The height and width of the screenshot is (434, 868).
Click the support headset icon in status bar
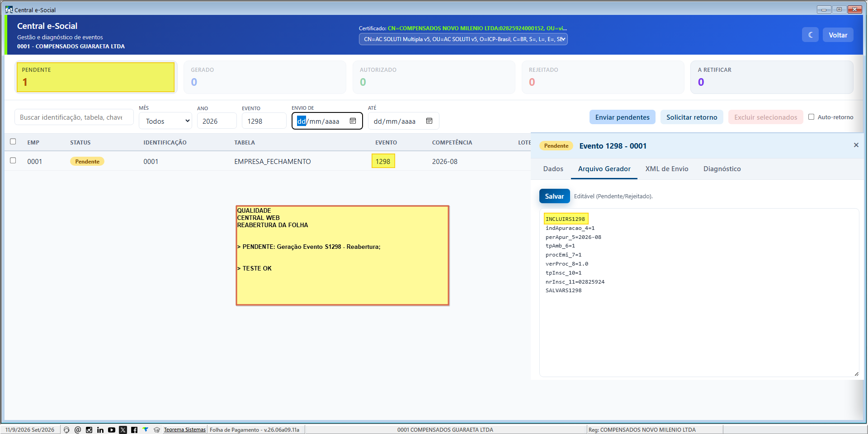[x=66, y=430]
